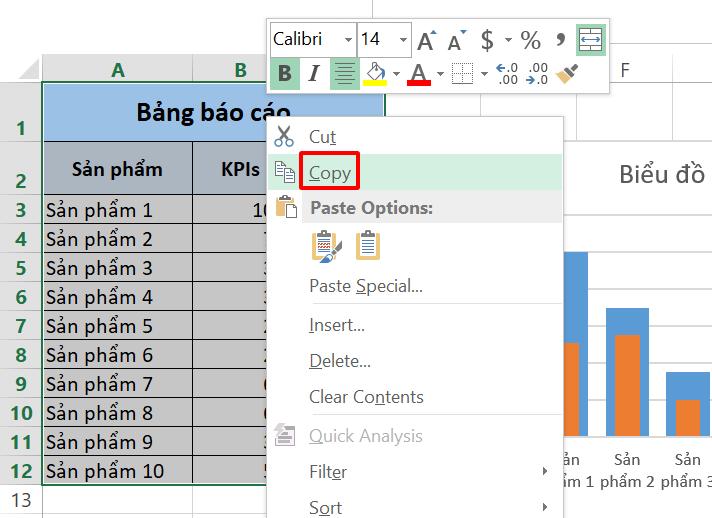Choose Cut from context menu

pos(415,136)
